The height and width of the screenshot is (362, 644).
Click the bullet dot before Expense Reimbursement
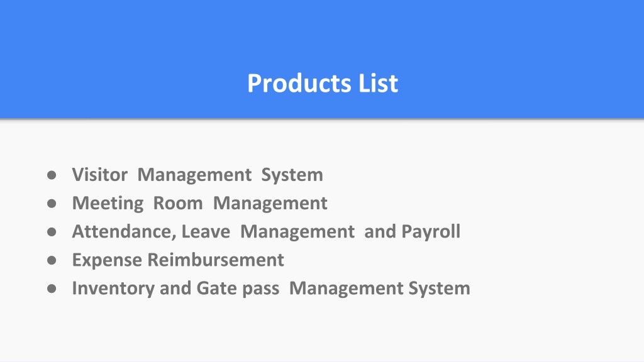(52, 260)
